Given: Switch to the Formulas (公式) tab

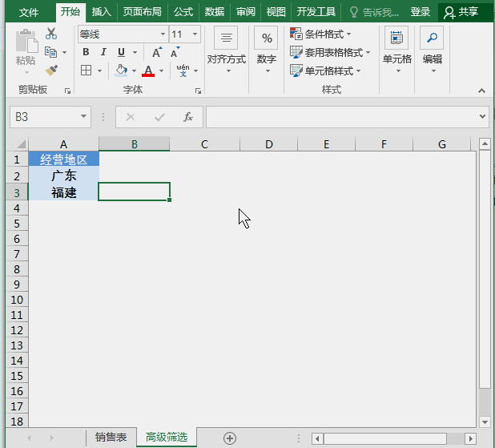Looking at the screenshot, I should [183, 12].
